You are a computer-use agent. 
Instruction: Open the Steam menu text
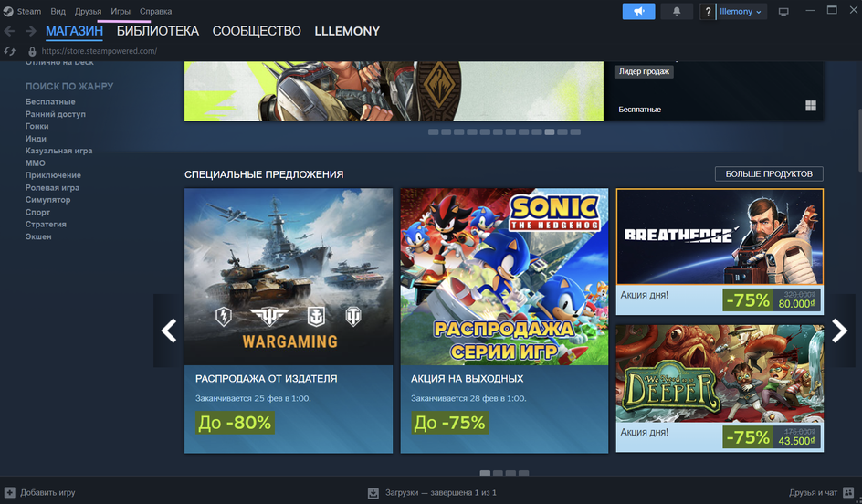pyautogui.click(x=28, y=11)
